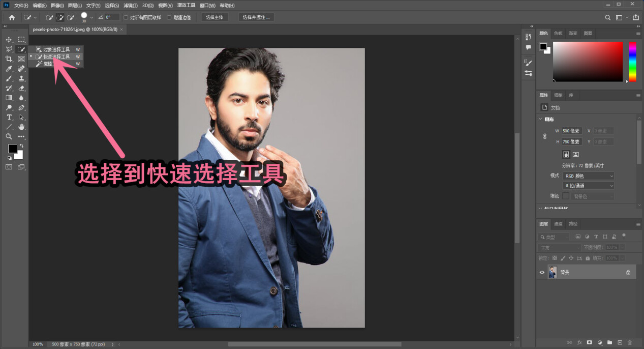
Task: Add a layer mask in Layers panel
Action: click(590, 342)
